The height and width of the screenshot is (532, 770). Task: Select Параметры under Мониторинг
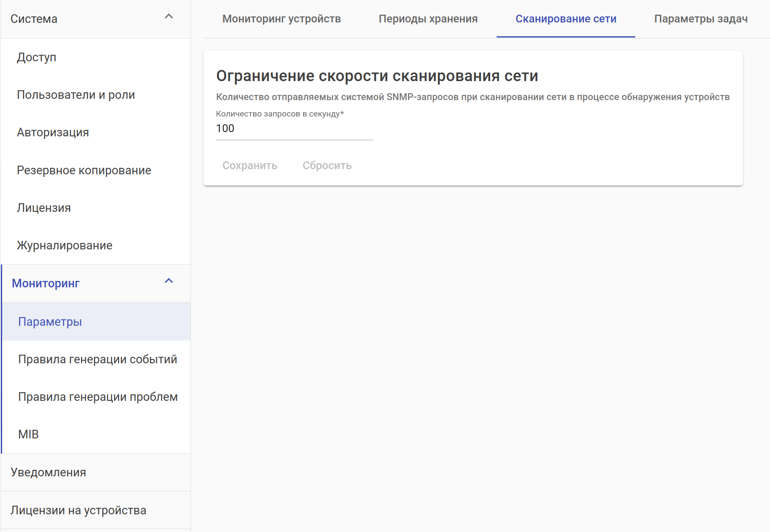pos(50,322)
